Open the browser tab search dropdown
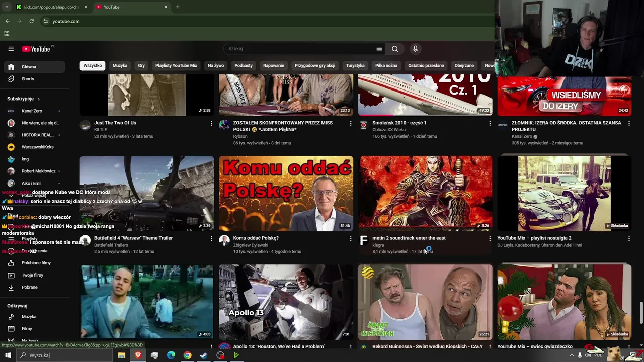644x362 pixels. [6, 7]
